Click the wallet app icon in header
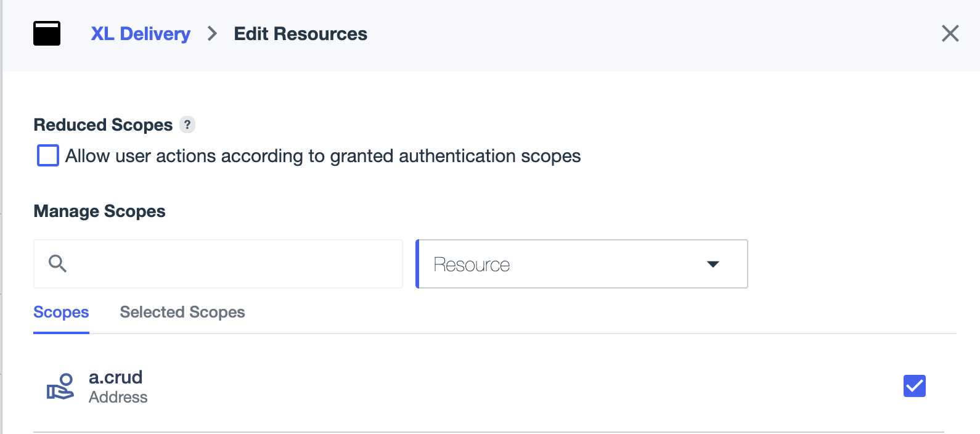The image size is (980, 434). (46, 33)
